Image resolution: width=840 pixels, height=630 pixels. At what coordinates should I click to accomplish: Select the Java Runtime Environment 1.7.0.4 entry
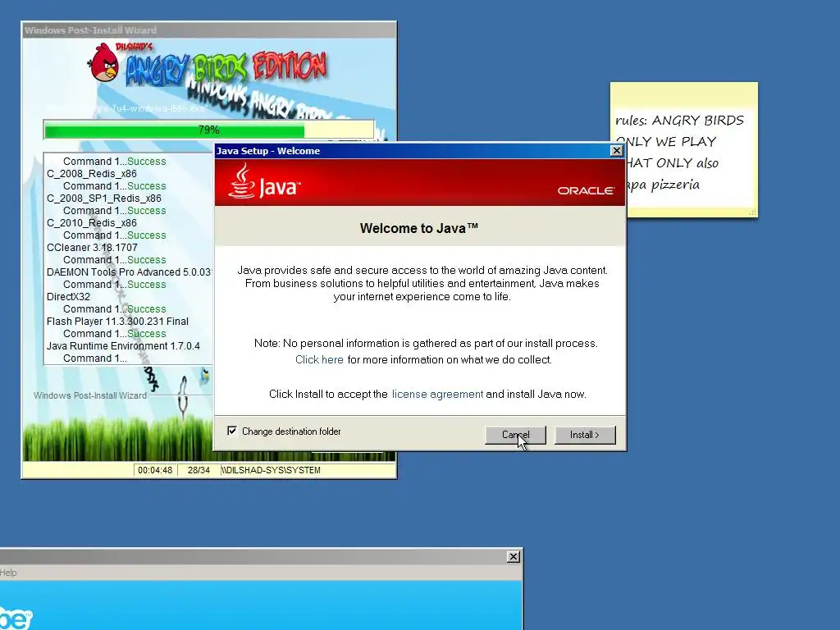click(123, 346)
